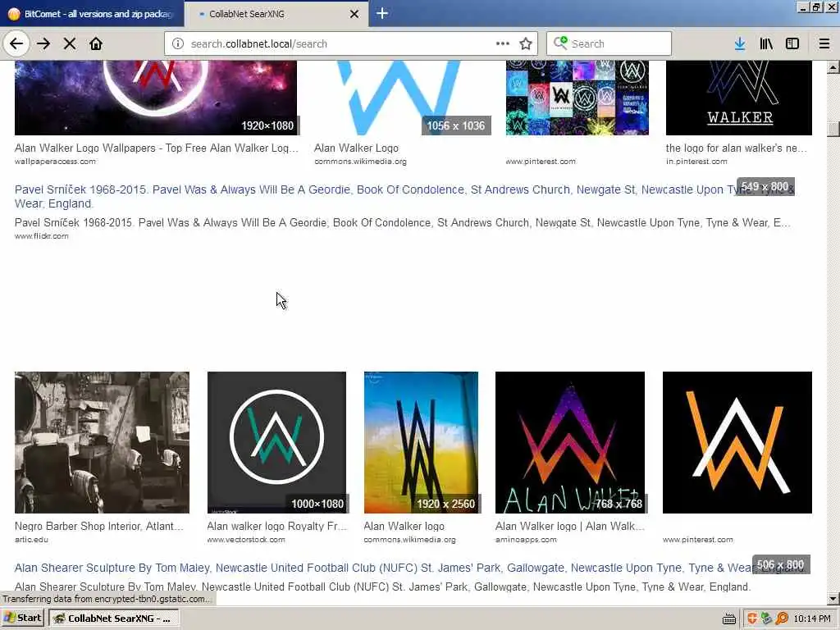Viewport: 840px width, 630px height.
Task: Open the Pavel Srníček book of condolence link
Action: tap(404, 197)
